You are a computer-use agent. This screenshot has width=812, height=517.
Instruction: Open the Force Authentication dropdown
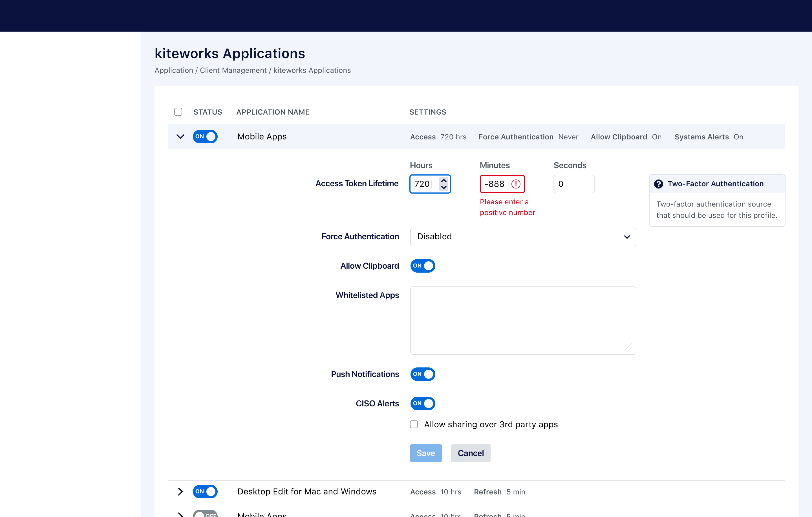tap(523, 237)
